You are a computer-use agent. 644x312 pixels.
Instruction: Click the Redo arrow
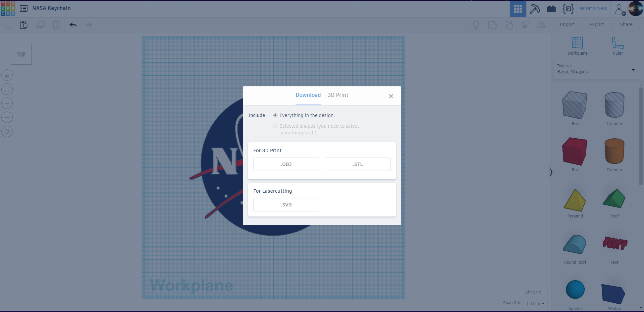89,25
